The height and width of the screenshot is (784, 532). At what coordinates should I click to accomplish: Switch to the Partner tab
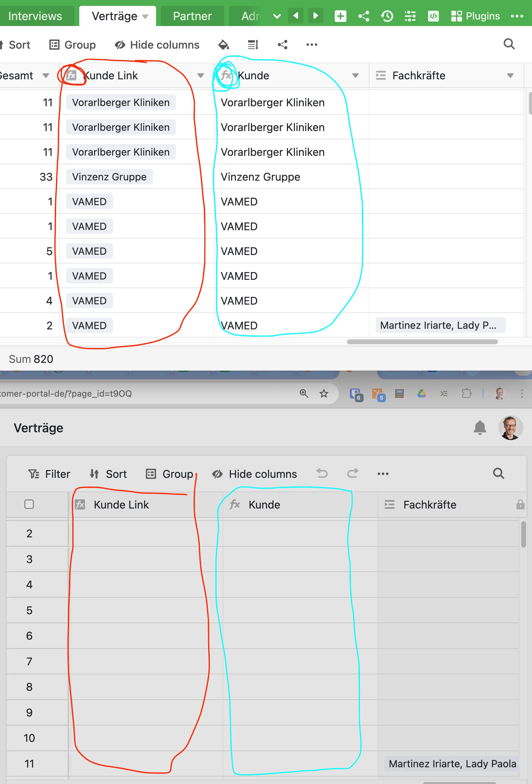pyautogui.click(x=192, y=16)
